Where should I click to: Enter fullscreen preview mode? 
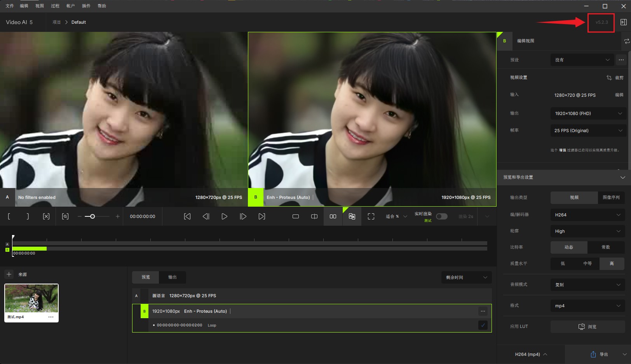[371, 216]
